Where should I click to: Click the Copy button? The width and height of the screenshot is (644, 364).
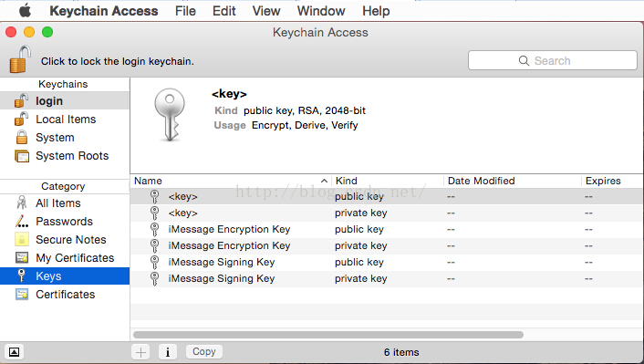point(204,351)
